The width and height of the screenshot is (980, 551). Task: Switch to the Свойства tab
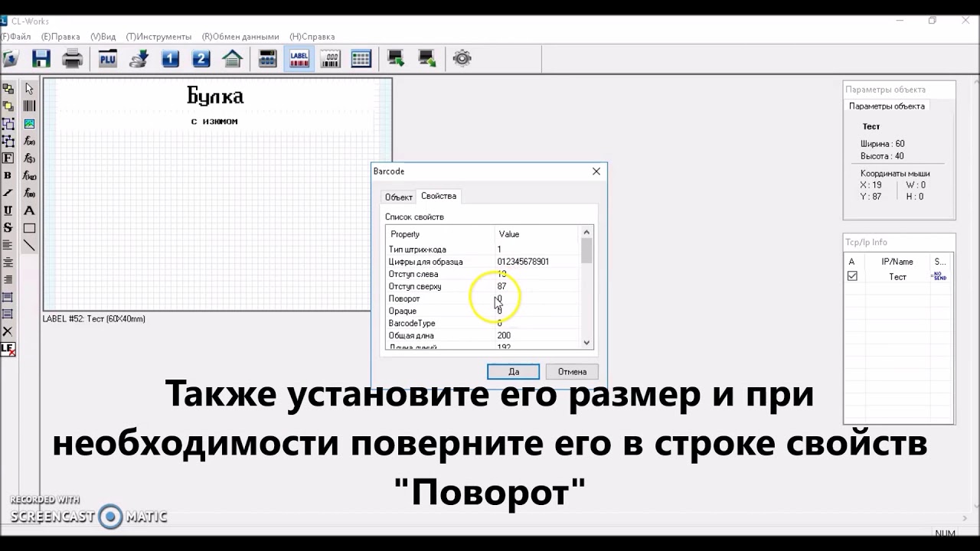click(x=439, y=196)
